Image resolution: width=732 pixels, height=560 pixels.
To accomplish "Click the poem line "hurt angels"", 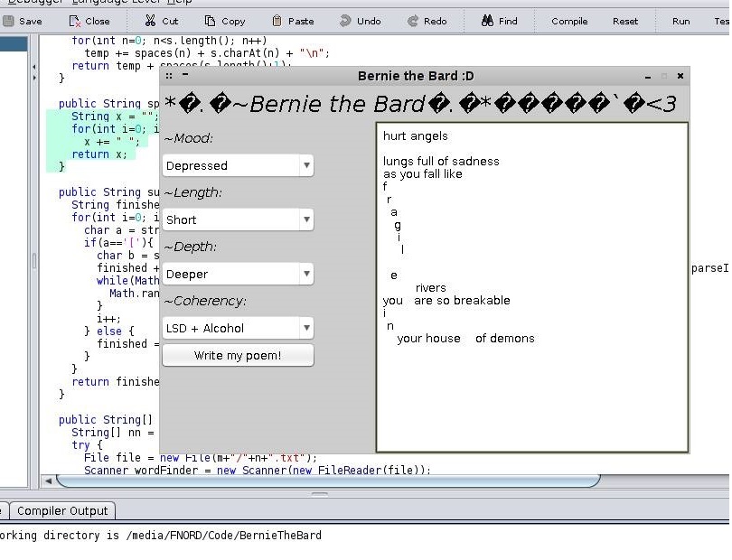I will tap(416, 135).
